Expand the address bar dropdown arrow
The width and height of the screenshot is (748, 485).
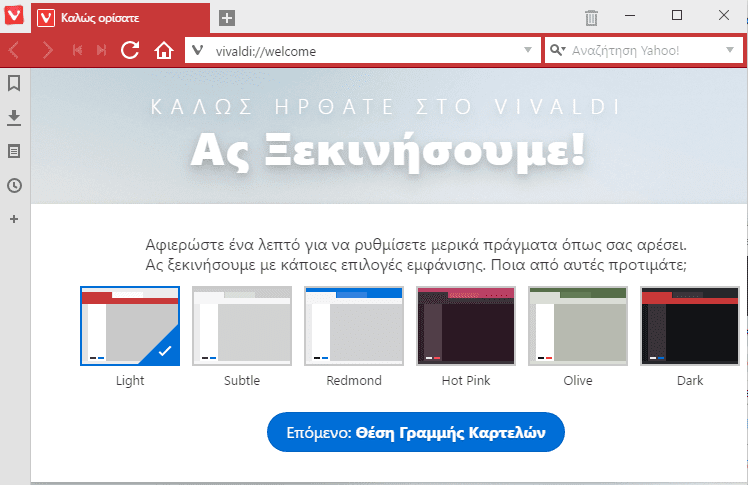(x=528, y=50)
